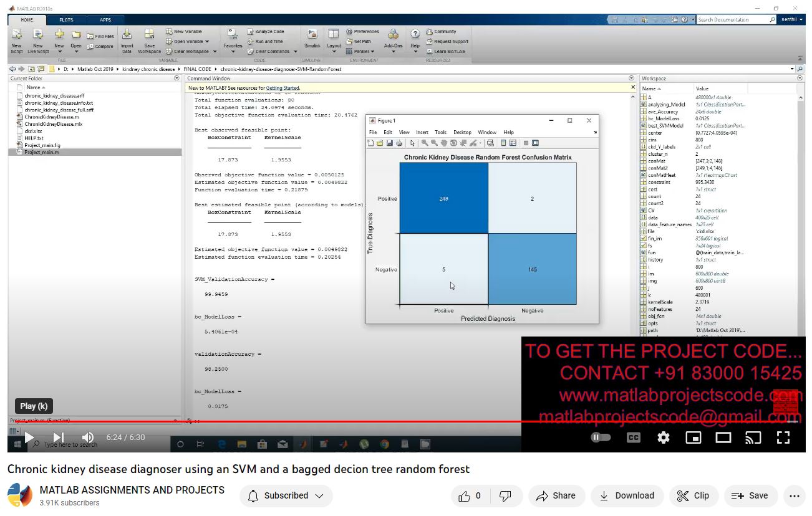812x516 pixels.
Task: Toggle closed captions on the video
Action: (x=633, y=437)
